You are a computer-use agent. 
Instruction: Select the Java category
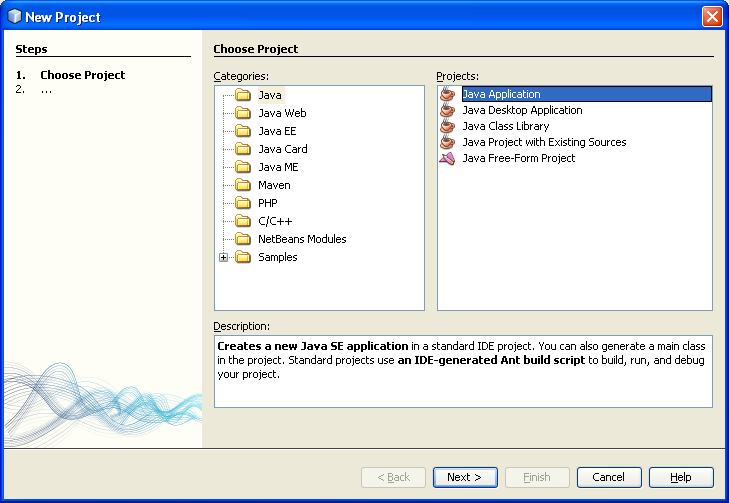(270, 95)
